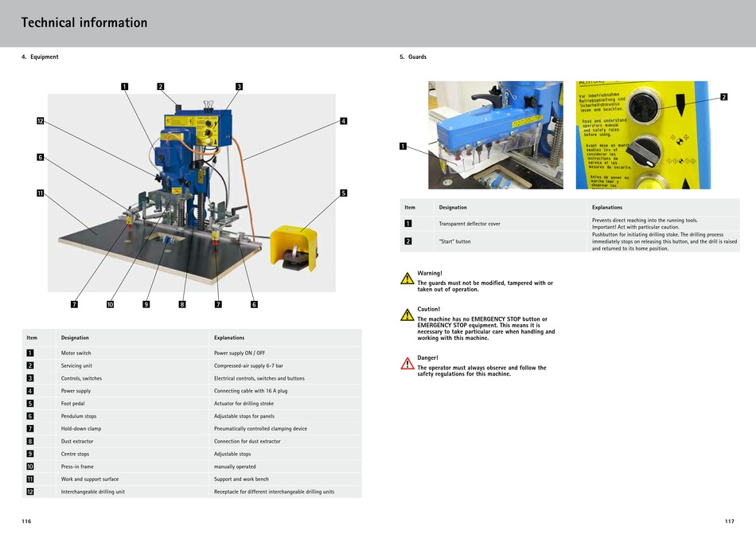Click the "Warning!" heading text
Image resolution: width=756 pixels, height=535 pixels.
click(x=430, y=273)
